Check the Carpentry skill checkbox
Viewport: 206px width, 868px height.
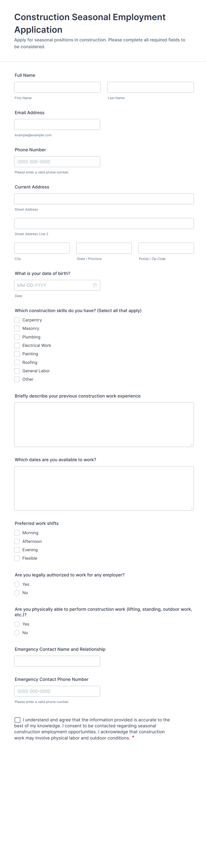click(x=17, y=320)
